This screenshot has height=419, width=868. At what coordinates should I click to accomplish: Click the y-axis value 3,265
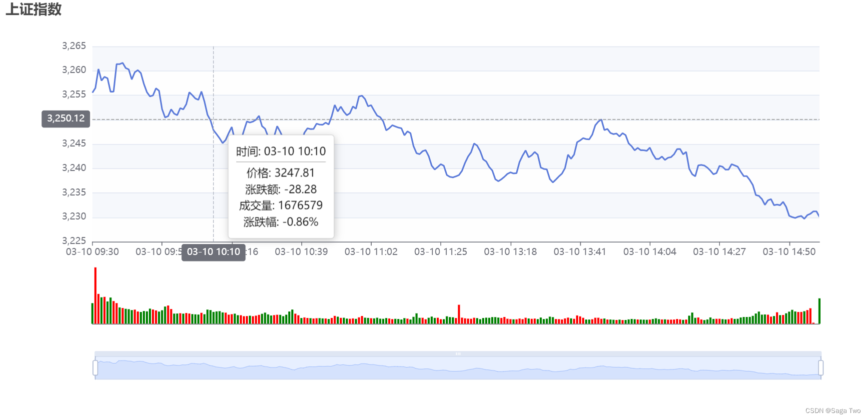[74, 46]
